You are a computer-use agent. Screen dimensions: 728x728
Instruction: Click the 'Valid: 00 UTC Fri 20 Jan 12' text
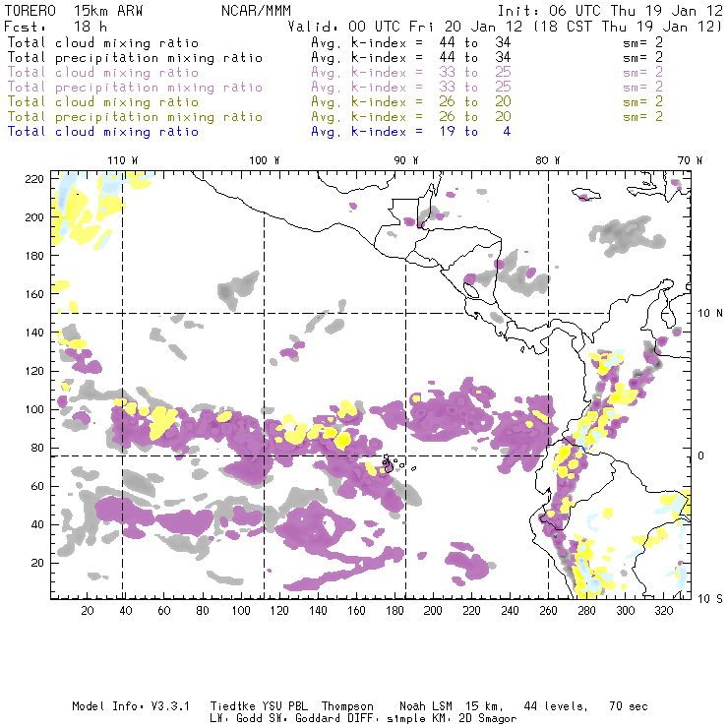405,27
